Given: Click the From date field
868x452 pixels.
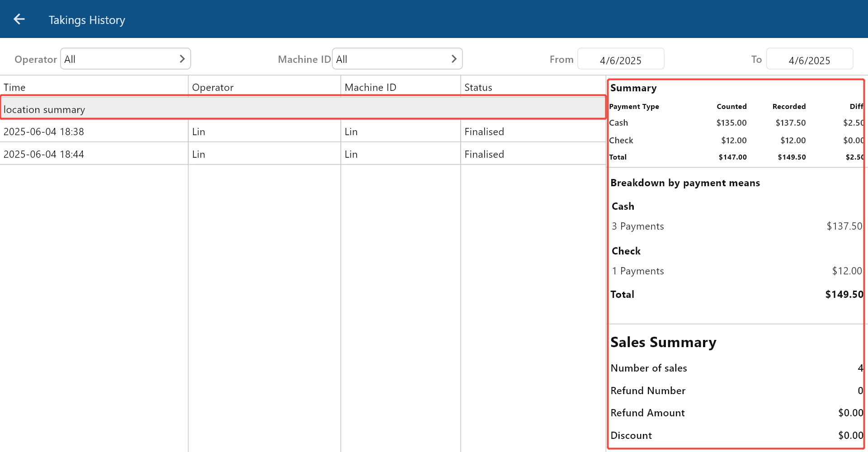Looking at the screenshot, I should [620, 60].
